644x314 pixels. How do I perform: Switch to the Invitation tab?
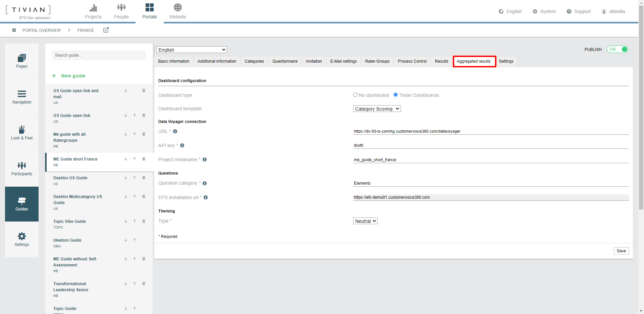click(x=314, y=61)
